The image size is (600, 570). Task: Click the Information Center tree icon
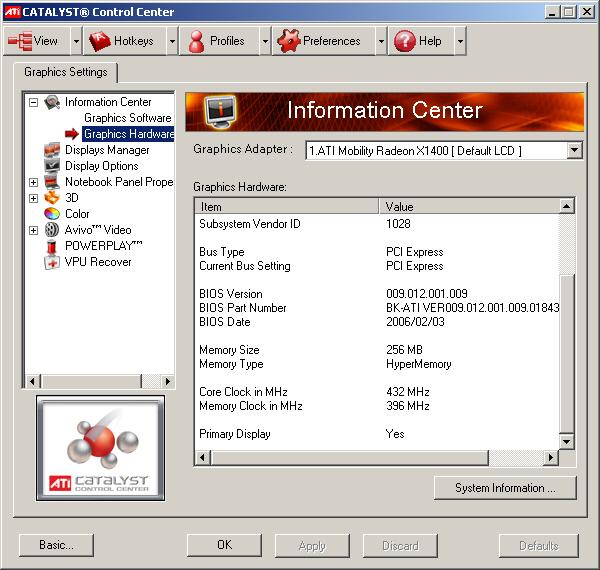(52, 102)
